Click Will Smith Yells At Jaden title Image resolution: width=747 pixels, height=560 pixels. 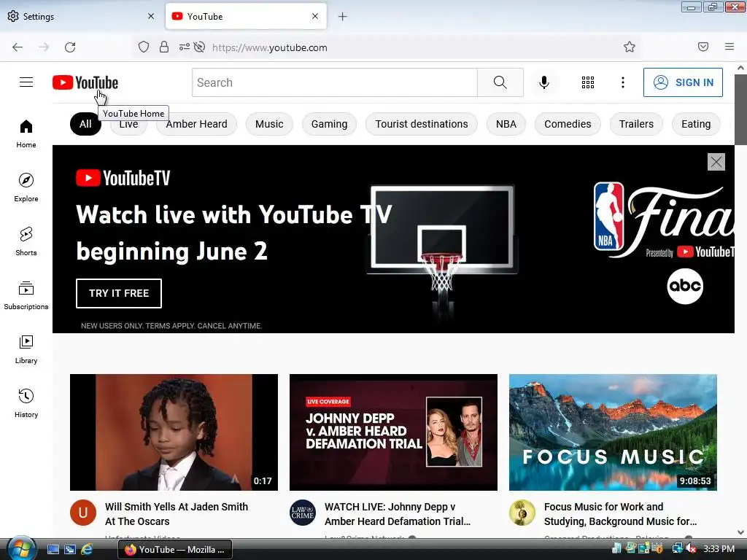tap(177, 514)
